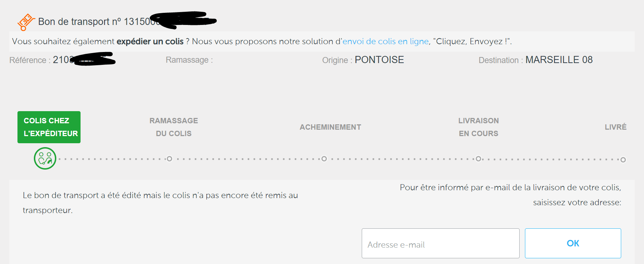Click the green sender handover status icon
644x264 pixels.
pyautogui.click(x=45, y=158)
